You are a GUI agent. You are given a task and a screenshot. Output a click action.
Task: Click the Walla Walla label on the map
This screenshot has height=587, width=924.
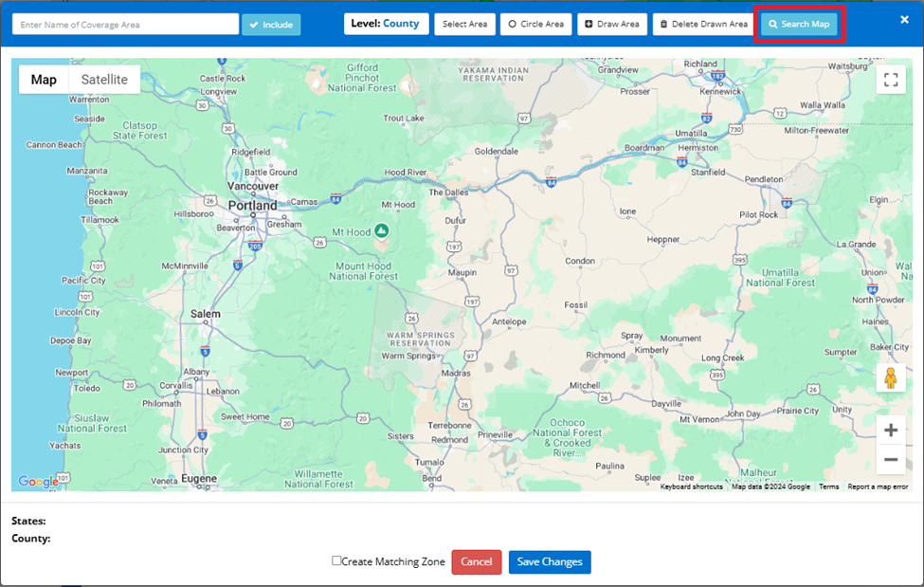[x=823, y=105]
